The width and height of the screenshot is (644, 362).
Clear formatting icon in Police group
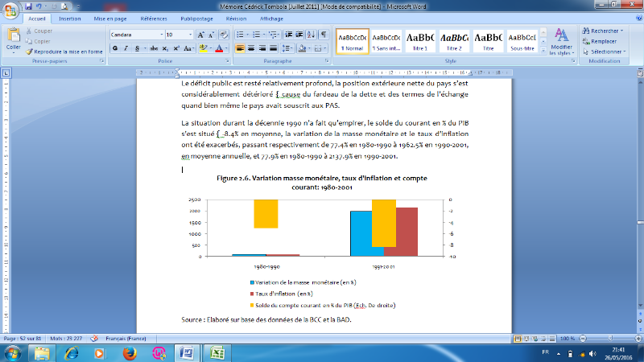click(x=224, y=35)
